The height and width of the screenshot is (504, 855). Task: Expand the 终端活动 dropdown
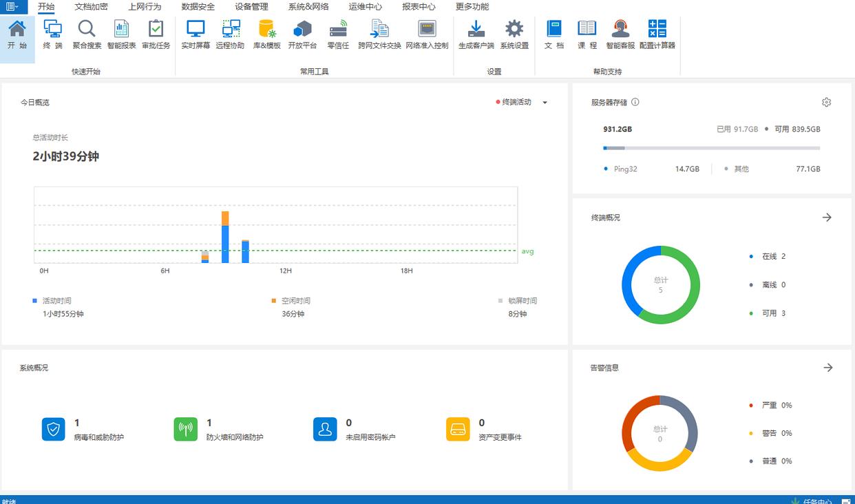[x=545, y=103]
